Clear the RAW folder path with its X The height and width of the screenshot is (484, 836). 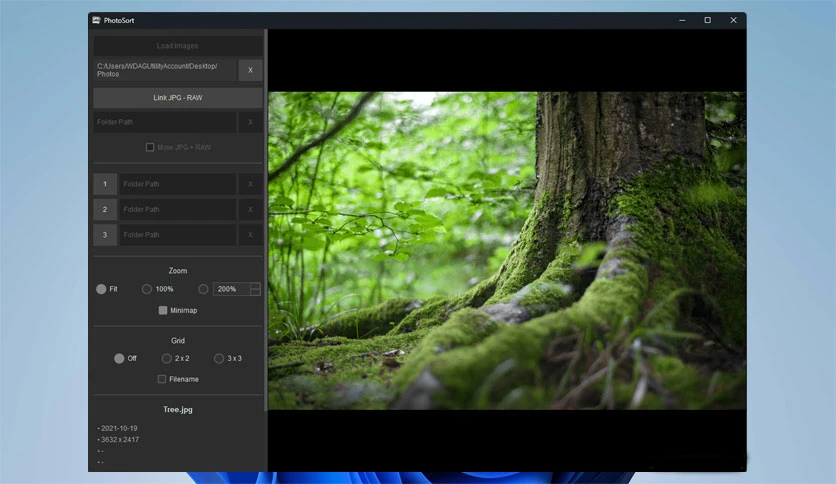(250, 122)
